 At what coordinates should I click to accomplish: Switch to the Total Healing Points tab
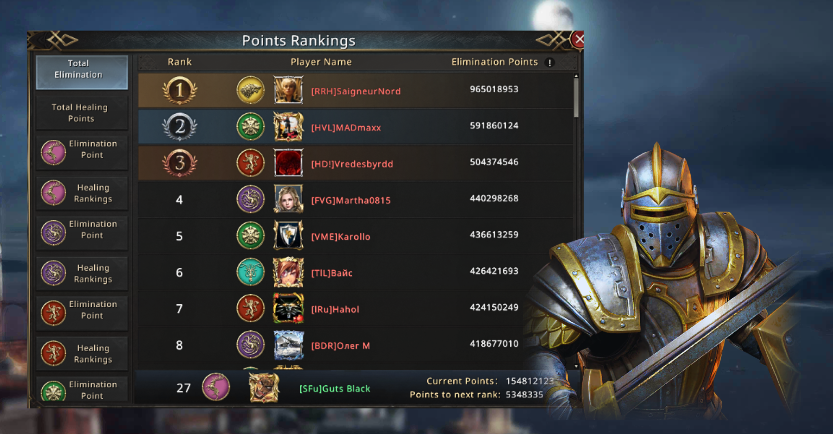[82, 113]
